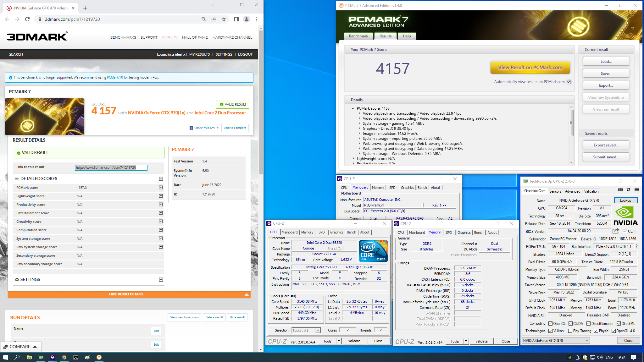Refresh GPU-Z readings with refresh icon
Image resolution: width=644 pixels, height=362 pixels.
pyautogui.click(x=628, y=189)
